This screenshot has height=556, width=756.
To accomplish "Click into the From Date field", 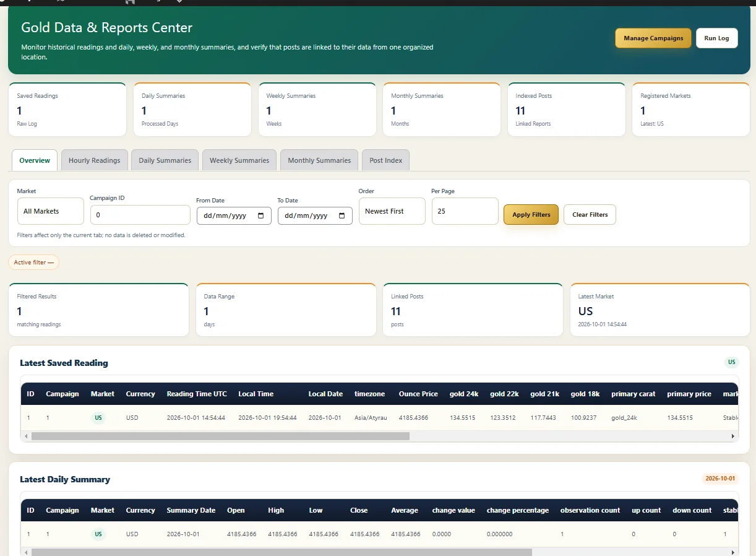I will tap(234, 215).
